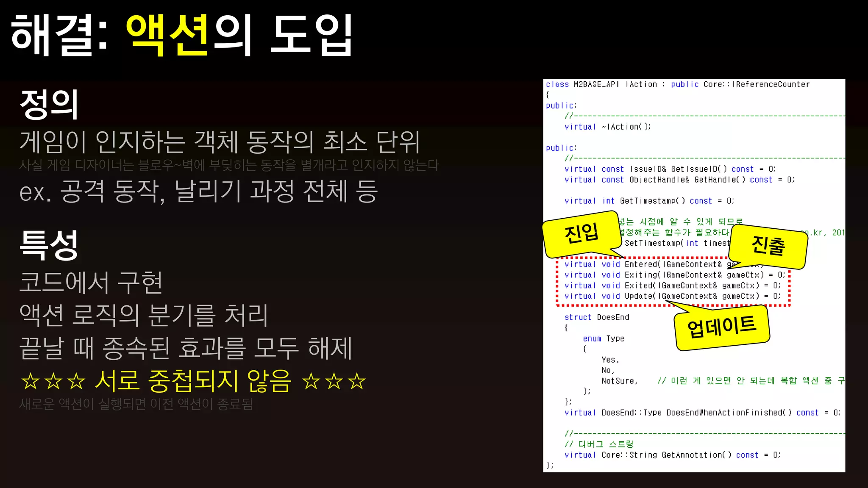
Task: Click the line '끝날 때 종속된 효과를 모두 해제'
Action: (x=186, y=348)
